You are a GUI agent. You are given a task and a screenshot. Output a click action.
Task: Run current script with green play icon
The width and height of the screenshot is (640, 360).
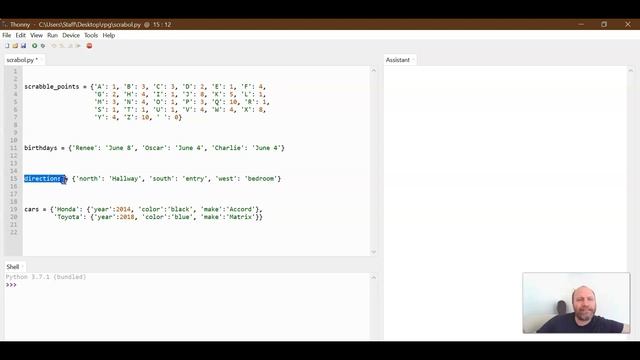(x=35, y=46)
